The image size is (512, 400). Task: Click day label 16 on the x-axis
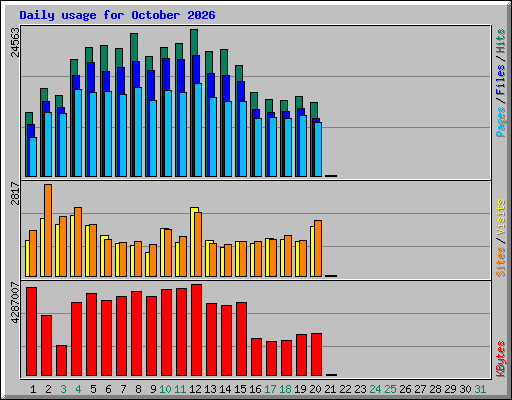[255, 389]
